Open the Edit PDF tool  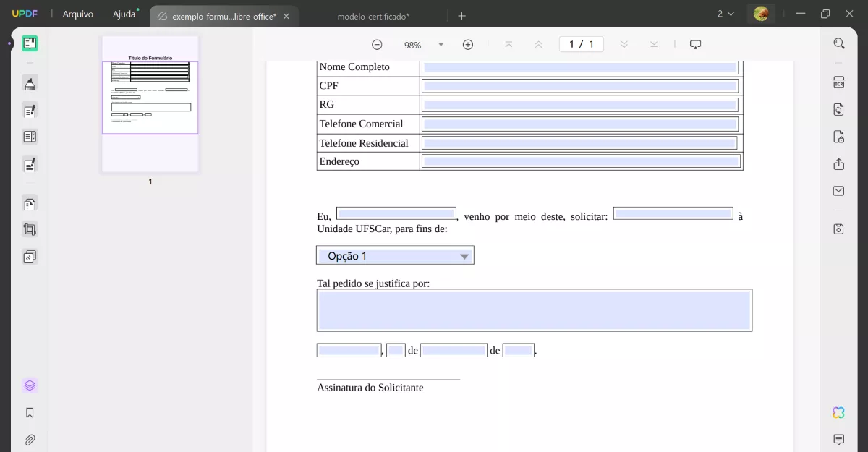click(30, 110)
